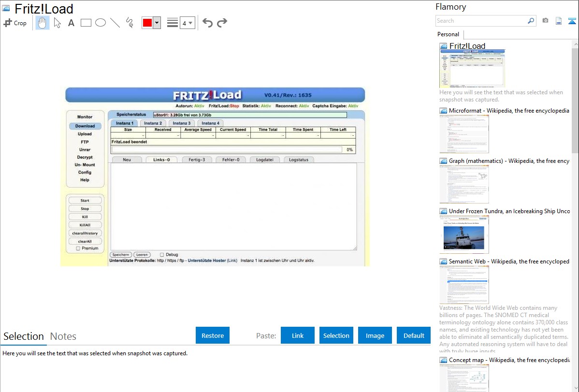Switch to the Notes tab
Viewport: 579px width, 392px height.
(63, 336)
